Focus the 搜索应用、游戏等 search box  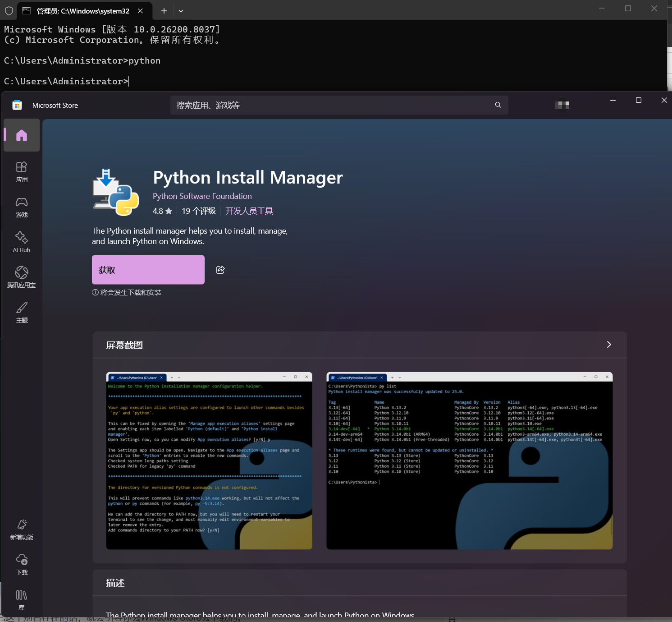point(339,105)
